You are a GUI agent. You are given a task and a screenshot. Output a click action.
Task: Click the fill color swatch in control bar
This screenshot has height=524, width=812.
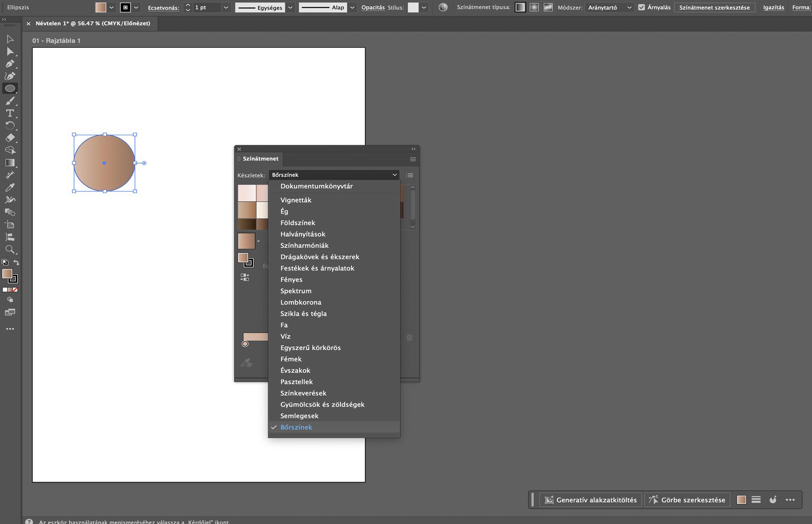point(101,7)
